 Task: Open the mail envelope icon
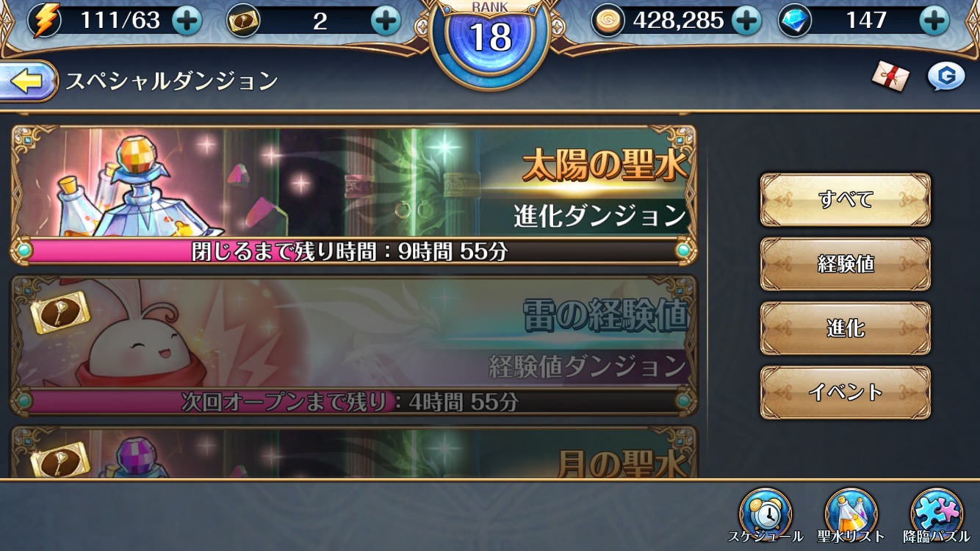pyautogui.click(x=890, y=76)
